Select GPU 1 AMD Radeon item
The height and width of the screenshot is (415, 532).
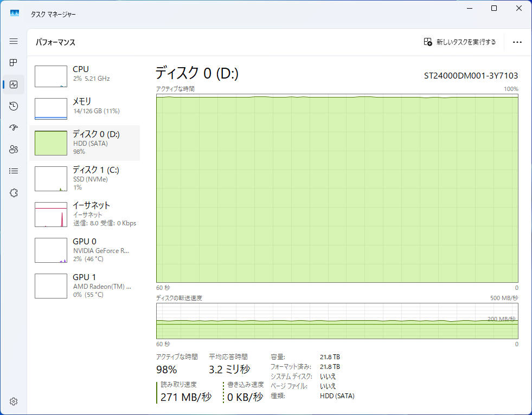point(85,286)
